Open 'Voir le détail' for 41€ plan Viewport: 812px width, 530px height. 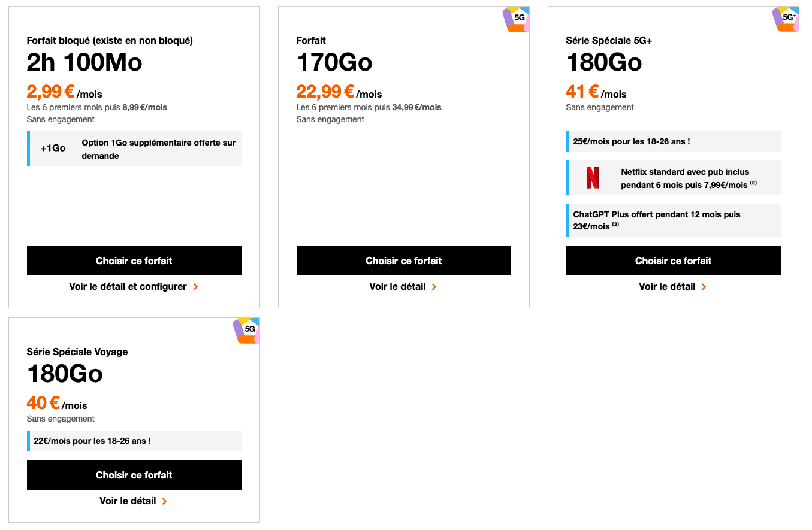[x=668, y=287]
